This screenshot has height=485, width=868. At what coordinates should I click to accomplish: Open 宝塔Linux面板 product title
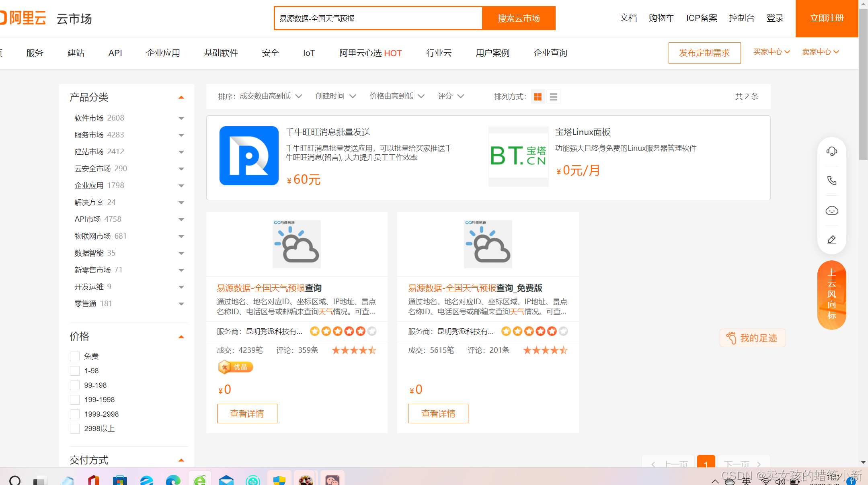(583, 132)
